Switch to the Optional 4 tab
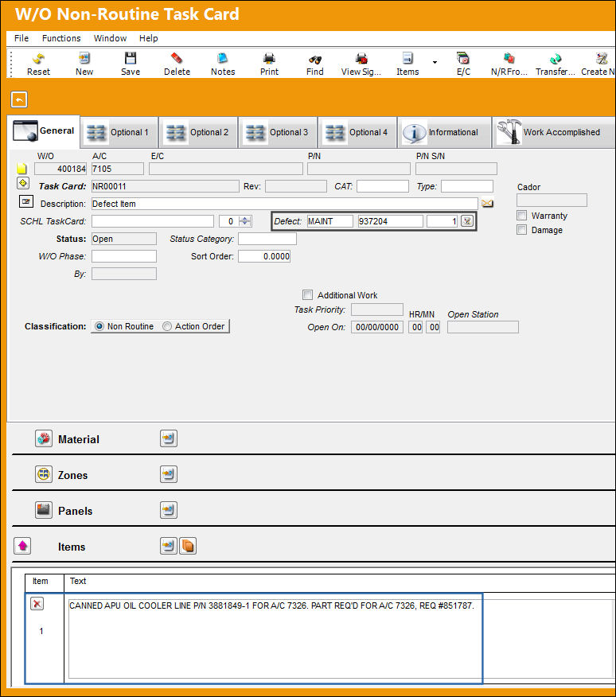Image resolution: width=616 pixels, height=697 pixels. 358,132
